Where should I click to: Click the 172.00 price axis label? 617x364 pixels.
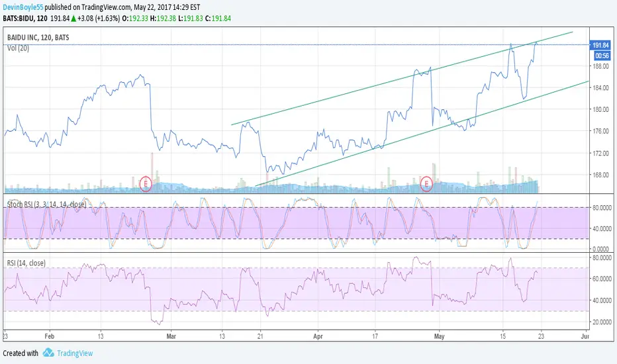(600, 153)
